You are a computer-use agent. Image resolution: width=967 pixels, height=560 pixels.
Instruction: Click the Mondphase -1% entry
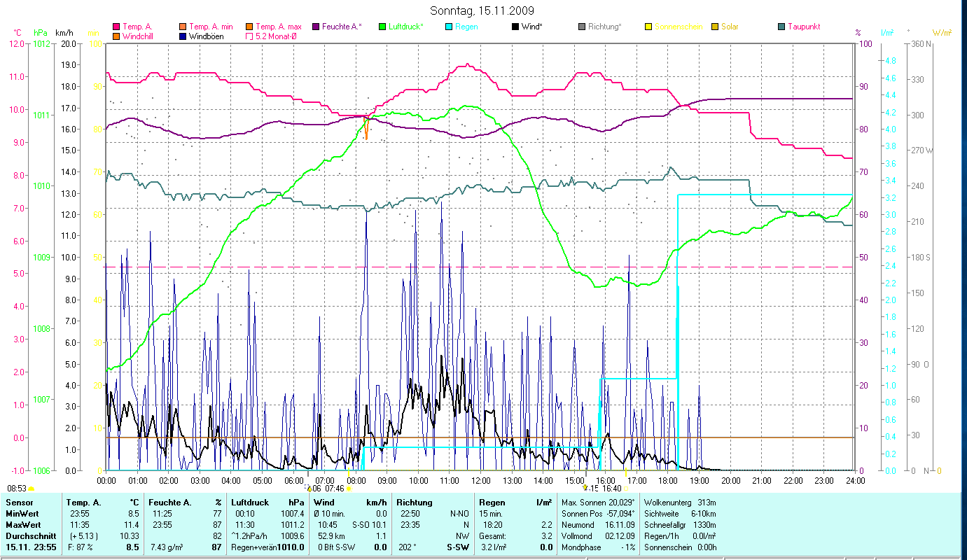click(x=598, y=547)
